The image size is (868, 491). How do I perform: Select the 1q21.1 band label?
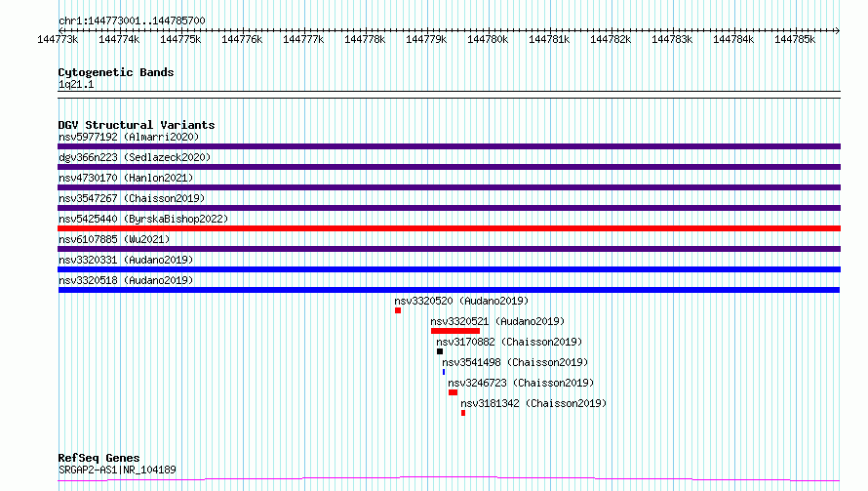pos(76,85)
